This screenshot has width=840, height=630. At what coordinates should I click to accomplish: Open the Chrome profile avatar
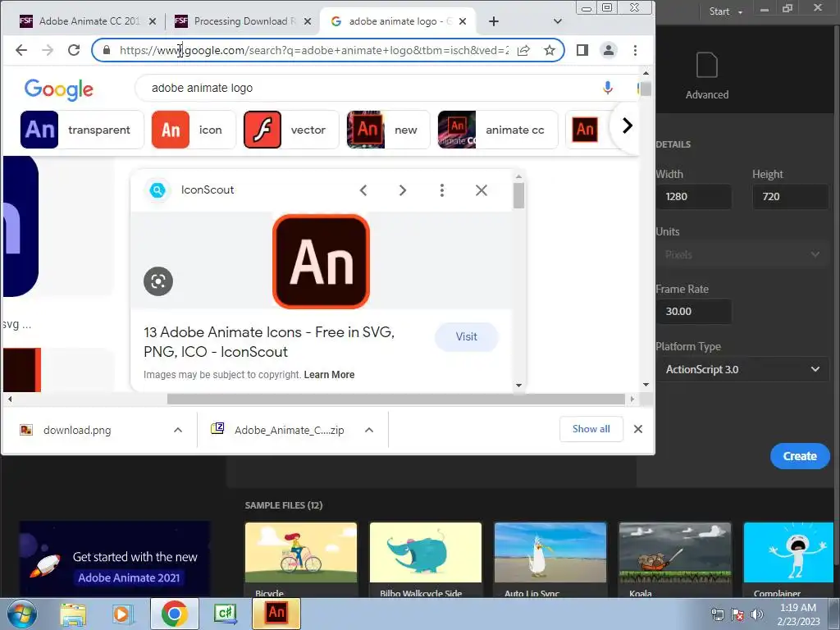click(609, 50)
